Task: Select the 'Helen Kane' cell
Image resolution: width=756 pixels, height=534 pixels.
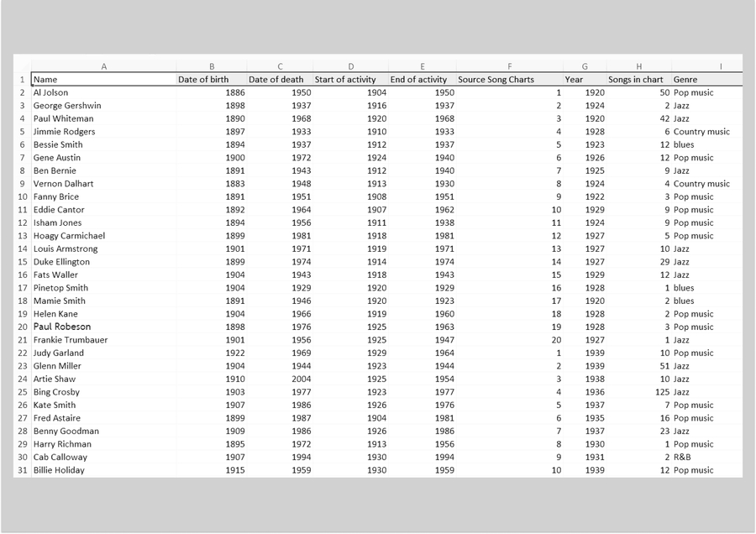Action: point(103,314)
